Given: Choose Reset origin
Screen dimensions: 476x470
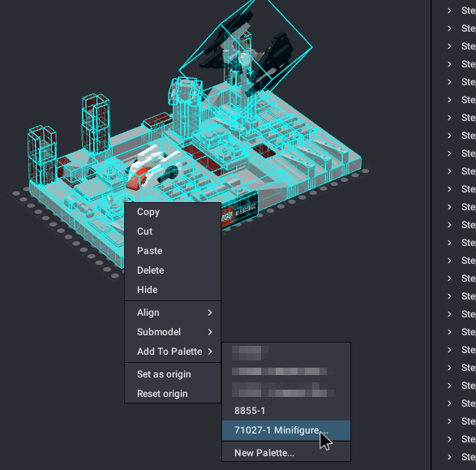Looking at the screenshot, I should point(173,394).
